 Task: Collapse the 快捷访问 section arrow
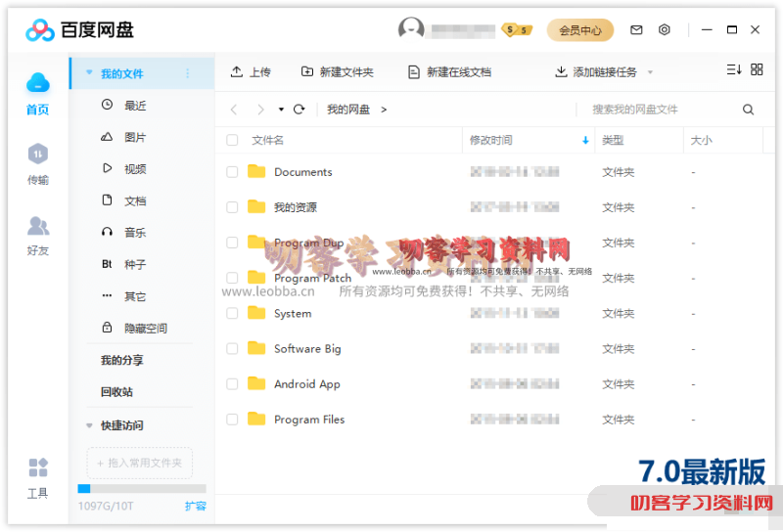[89, 425]
